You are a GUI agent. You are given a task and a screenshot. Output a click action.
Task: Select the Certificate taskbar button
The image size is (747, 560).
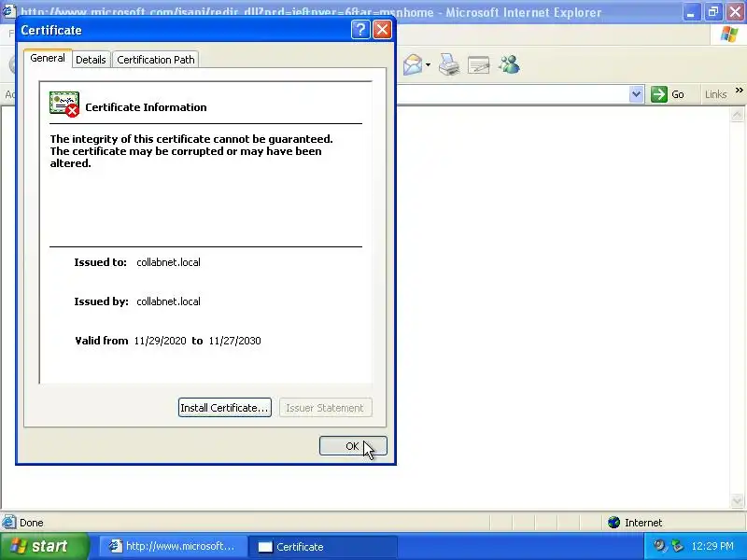click(x=323, y=546)
